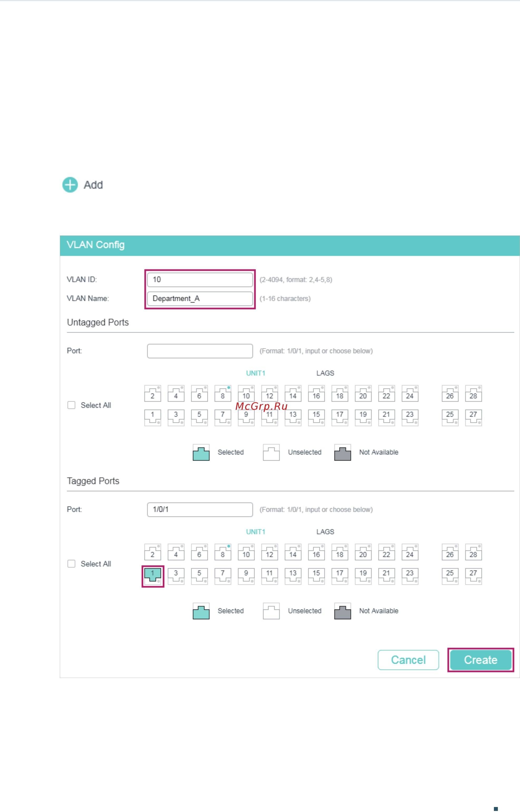
Task: Select port 20 under Tagged Ports
Action: click(x=363, y=552)
